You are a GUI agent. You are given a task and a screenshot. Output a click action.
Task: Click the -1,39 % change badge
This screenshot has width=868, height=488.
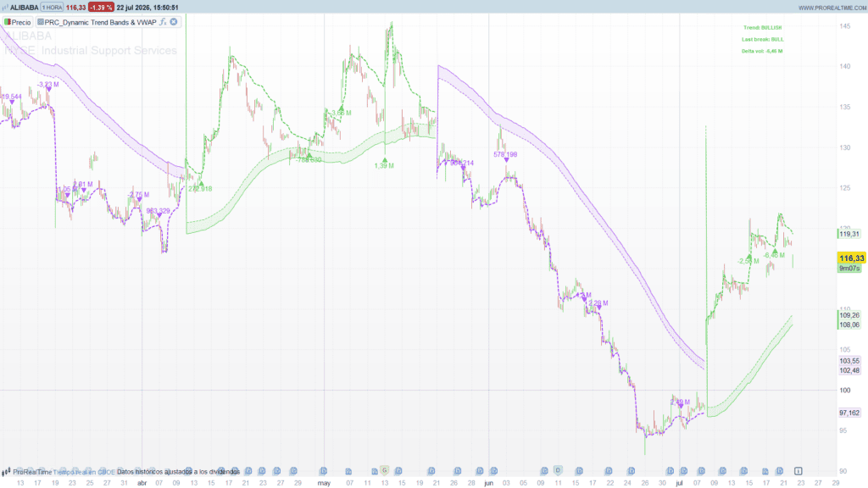pyautogui.click(x=101, y=8)
